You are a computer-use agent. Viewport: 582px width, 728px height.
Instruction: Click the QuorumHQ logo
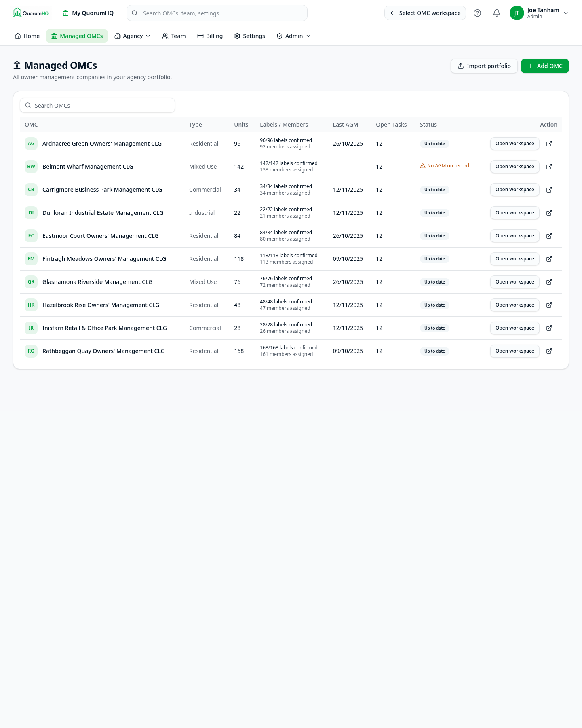31,13
